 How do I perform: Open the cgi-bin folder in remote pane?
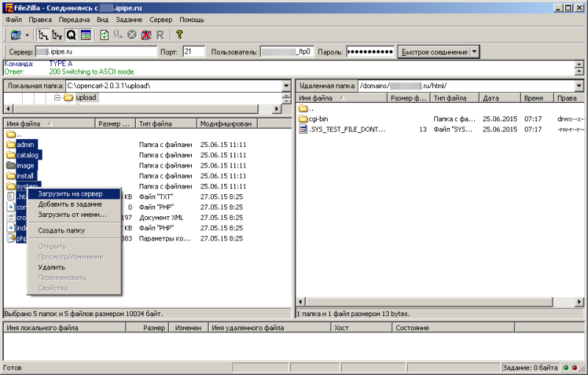click(319, 118)
